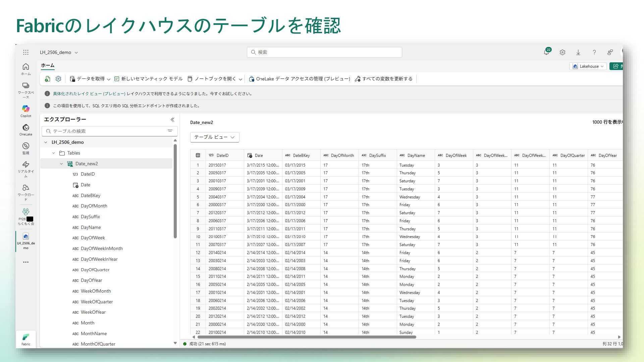The width and height of the screenshot is (644, 362).
Task: Click the Date column type icon in header
Action: pyautogui.click(x=250, y=156)
